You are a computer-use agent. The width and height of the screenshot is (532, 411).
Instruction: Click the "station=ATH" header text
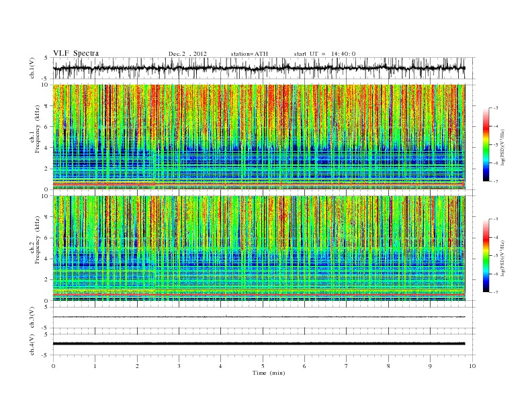[249, 54]
